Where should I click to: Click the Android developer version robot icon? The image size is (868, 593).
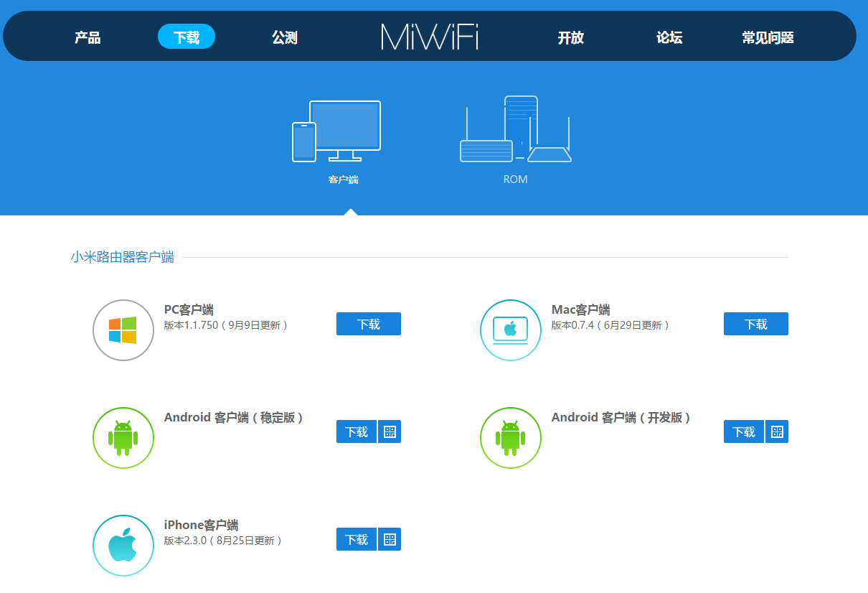pos(511,438)
